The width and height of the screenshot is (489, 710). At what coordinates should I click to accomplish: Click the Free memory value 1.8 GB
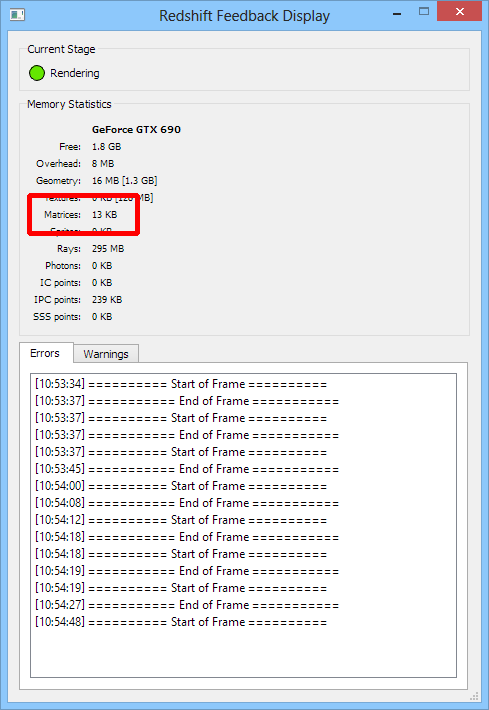(x=106, y=147)
